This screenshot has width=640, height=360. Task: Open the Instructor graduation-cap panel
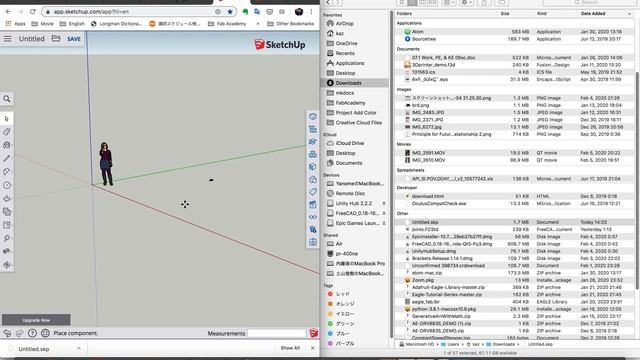313,142
